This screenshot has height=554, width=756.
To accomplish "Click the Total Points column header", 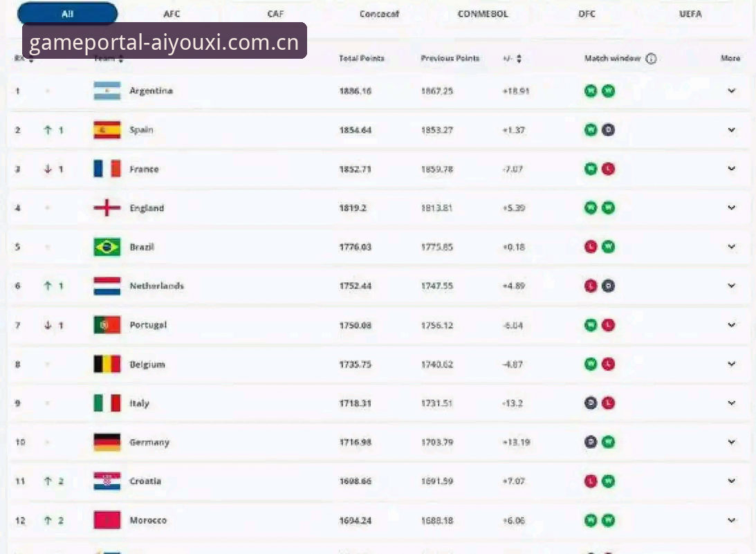I will pos(362,58).
